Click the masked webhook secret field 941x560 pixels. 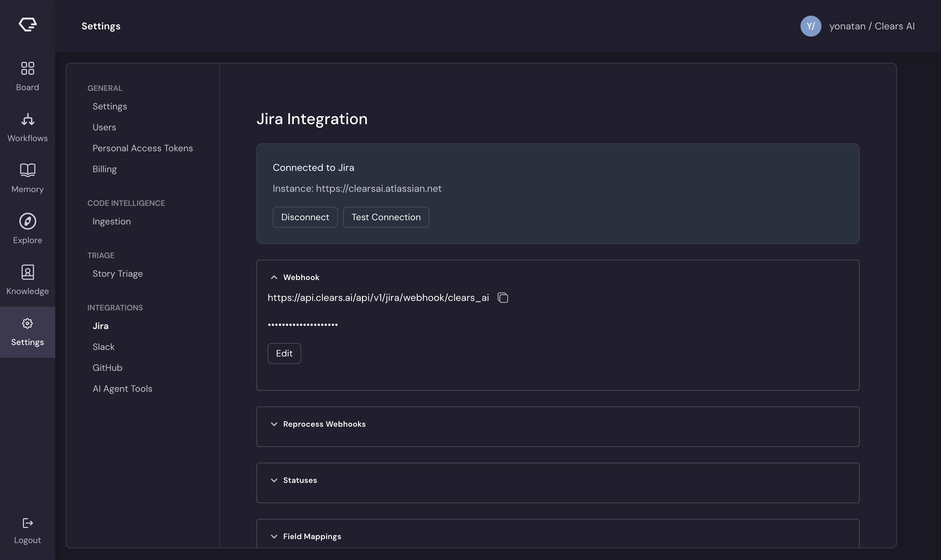[x=303, y=324]
